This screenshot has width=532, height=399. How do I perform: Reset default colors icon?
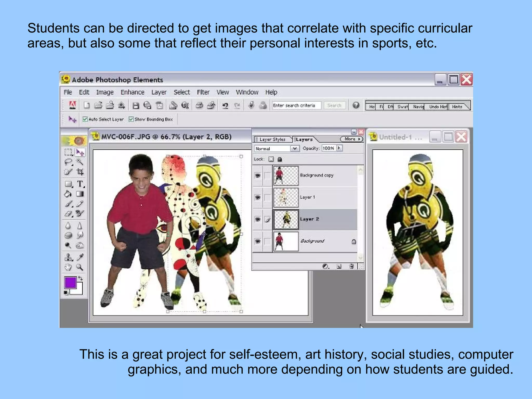[66, 293]
